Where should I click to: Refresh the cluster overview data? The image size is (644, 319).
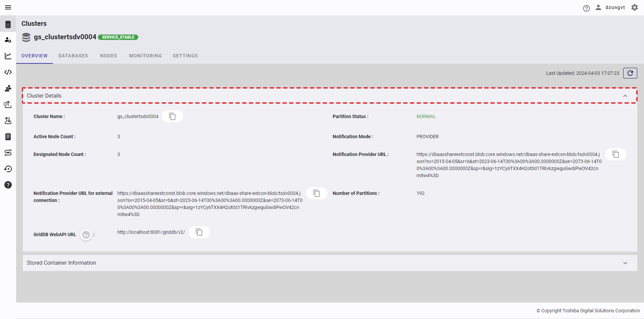[630, 73]
